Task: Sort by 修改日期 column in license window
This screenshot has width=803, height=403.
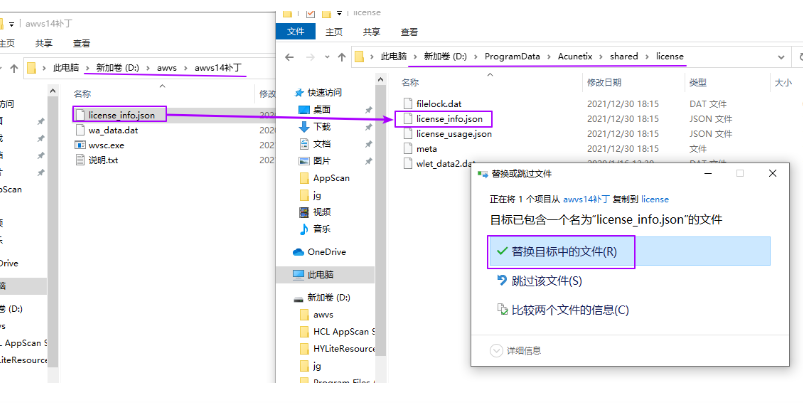Action: coord(604,82)
